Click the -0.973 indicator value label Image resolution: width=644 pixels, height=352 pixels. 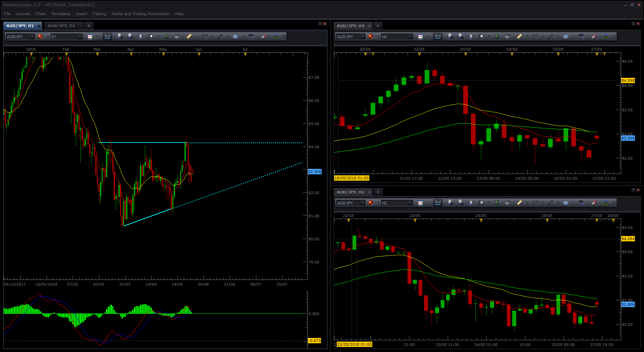pos(314,341)
